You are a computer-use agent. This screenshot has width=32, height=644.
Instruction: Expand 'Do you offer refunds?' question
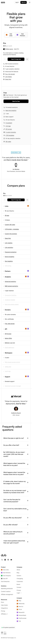click(x=16, y=525)
